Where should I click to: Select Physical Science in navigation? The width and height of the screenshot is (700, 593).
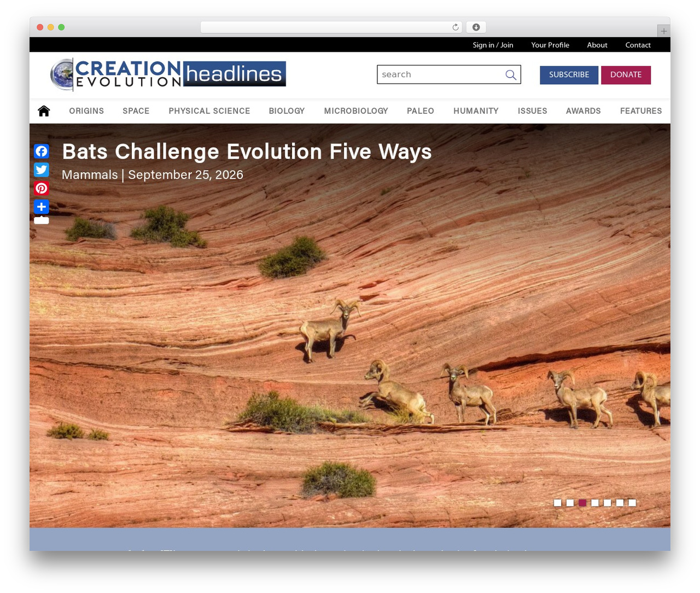coord(209,111)
